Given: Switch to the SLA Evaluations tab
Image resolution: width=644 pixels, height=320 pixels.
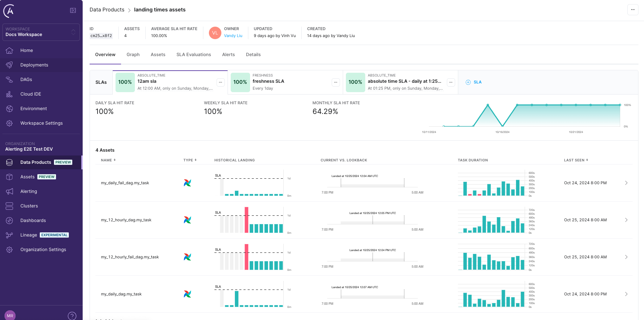Looking at the screenshot, I should (x=193, y=55).
